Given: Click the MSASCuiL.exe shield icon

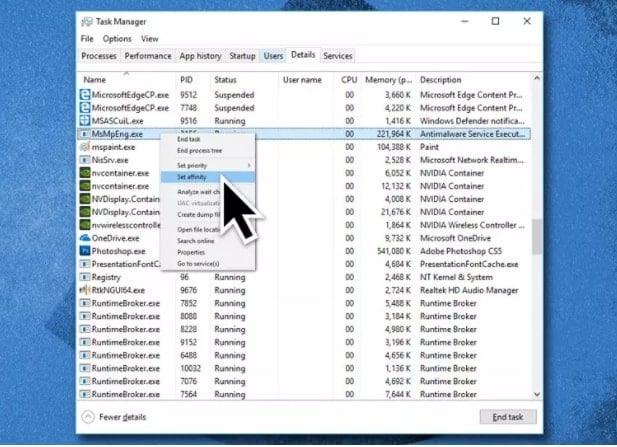Looking at the screenshot, I should click(85, 121).
